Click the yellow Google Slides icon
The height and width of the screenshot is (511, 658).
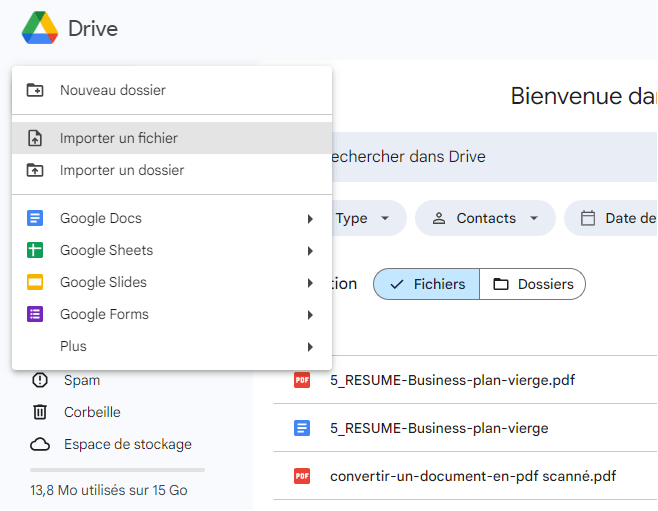pos(35,282)
